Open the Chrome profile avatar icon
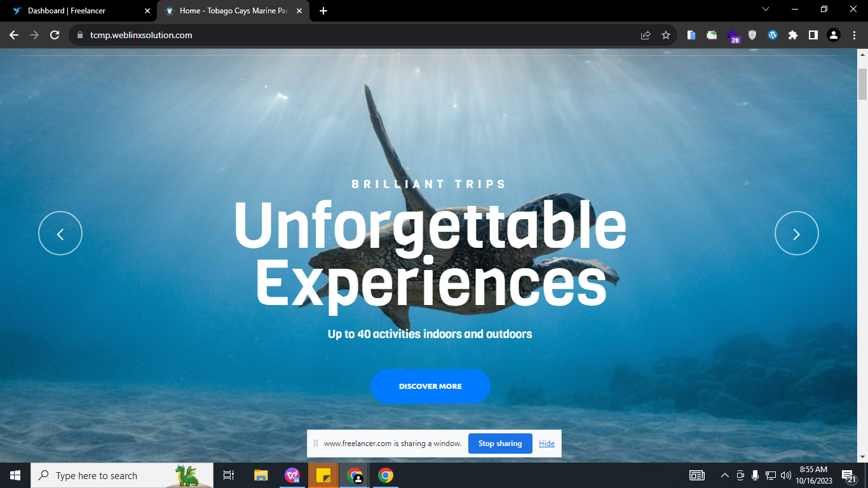 click(834, 36)
